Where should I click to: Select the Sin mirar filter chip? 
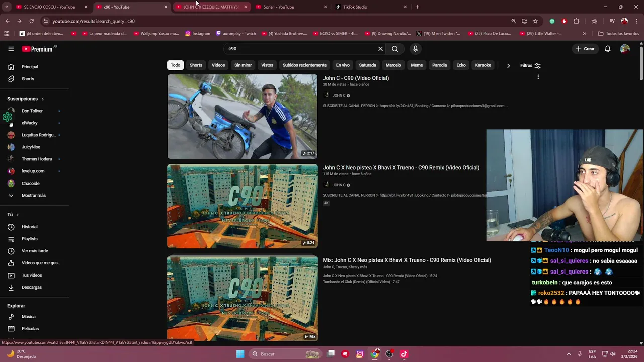243,65
